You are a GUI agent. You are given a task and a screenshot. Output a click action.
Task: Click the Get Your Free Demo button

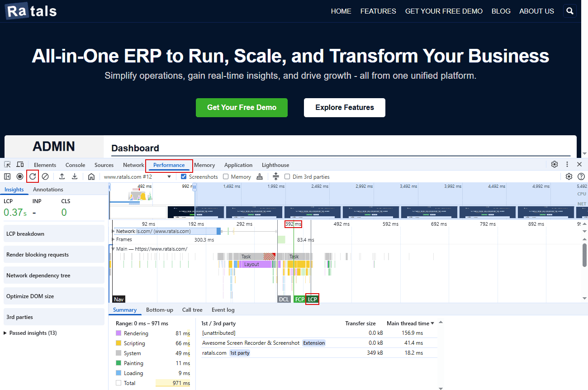point(242,108)
